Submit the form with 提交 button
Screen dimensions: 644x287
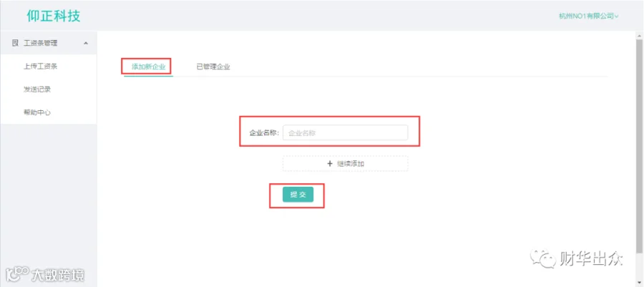298,195
